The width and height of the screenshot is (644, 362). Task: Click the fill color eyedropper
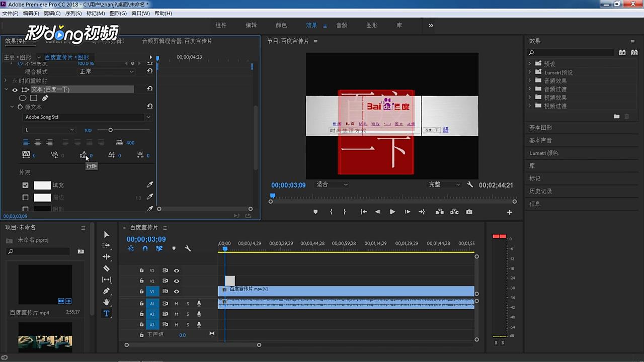149,185
